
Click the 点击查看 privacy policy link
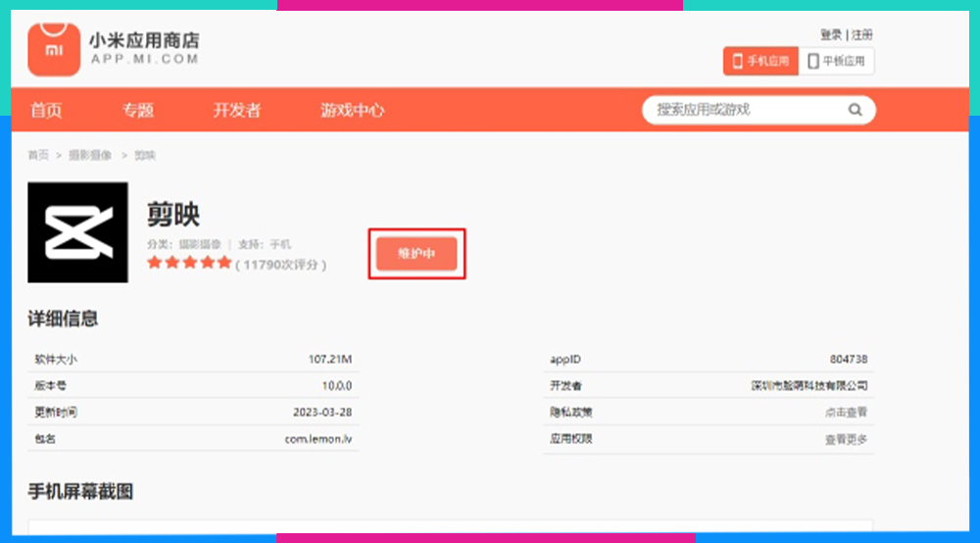846,413
